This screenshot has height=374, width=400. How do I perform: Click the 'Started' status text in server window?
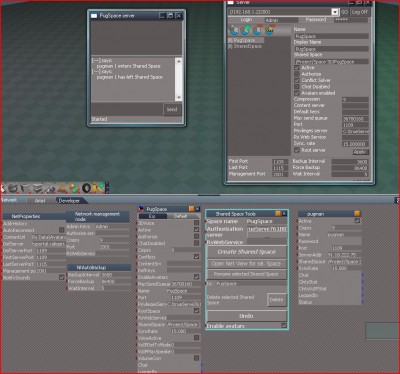(x=99, y=119)
